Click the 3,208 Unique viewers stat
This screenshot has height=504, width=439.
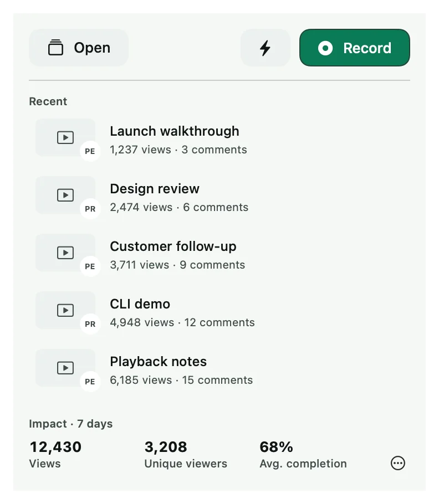coord(186,455)
